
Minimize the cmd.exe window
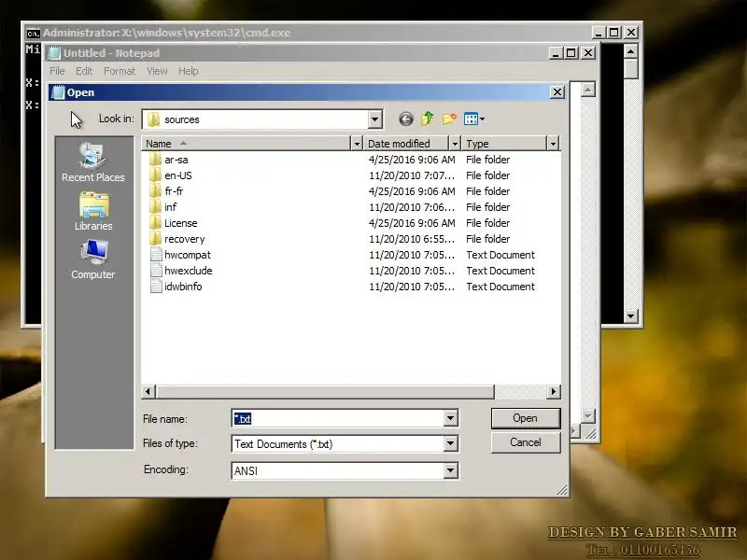point(599,33)
